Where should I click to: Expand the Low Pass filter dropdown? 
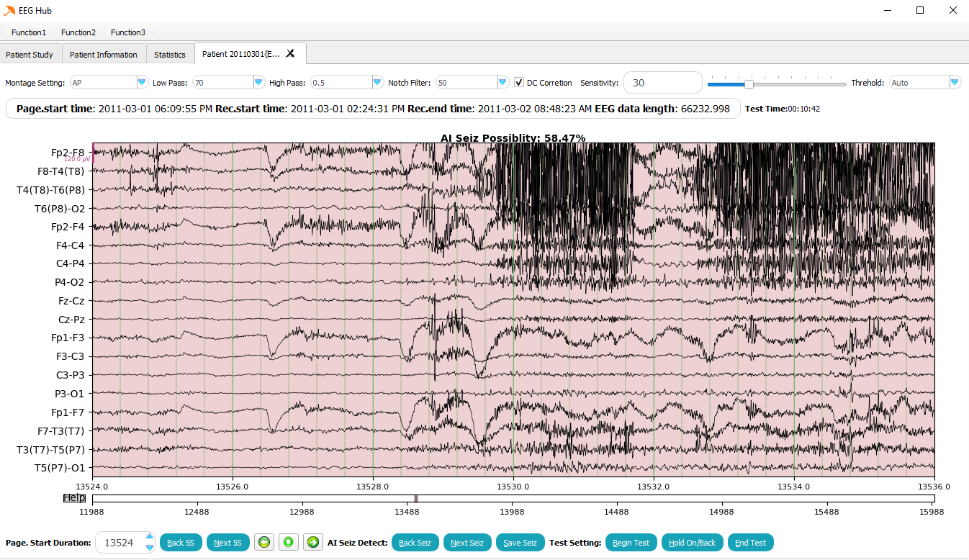259,83
